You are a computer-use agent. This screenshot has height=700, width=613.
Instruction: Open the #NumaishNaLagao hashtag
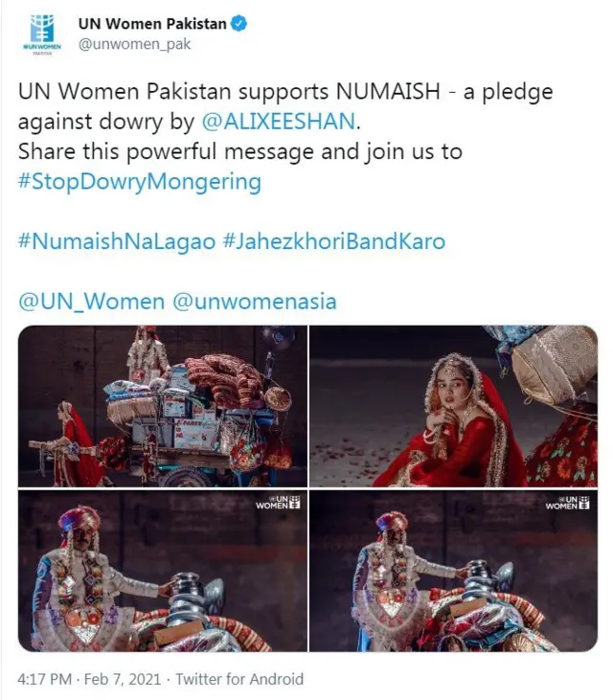click(117, 241)
